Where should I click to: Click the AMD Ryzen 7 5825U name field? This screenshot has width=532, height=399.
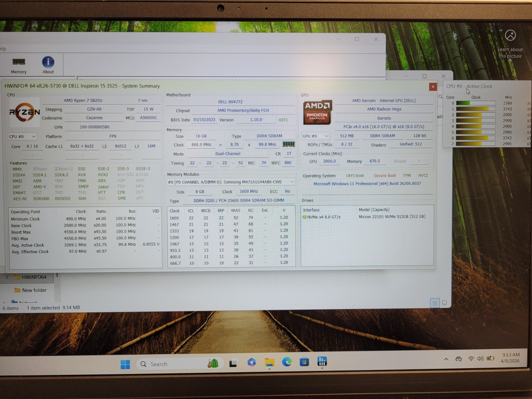click(83, 100)
